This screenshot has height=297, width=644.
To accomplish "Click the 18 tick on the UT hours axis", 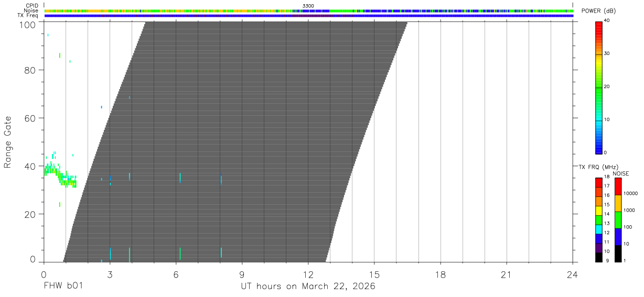I will point(441,274).
